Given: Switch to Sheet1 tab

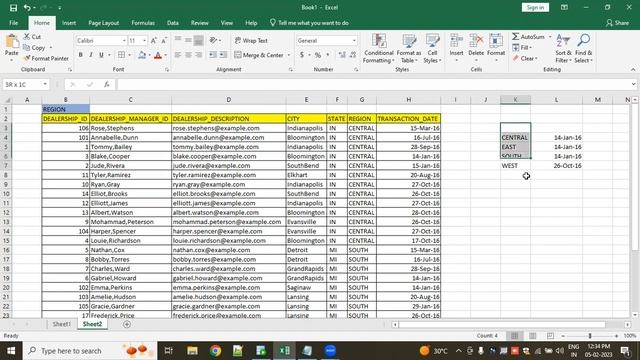Looking at the screenshot, I should 62,324.
